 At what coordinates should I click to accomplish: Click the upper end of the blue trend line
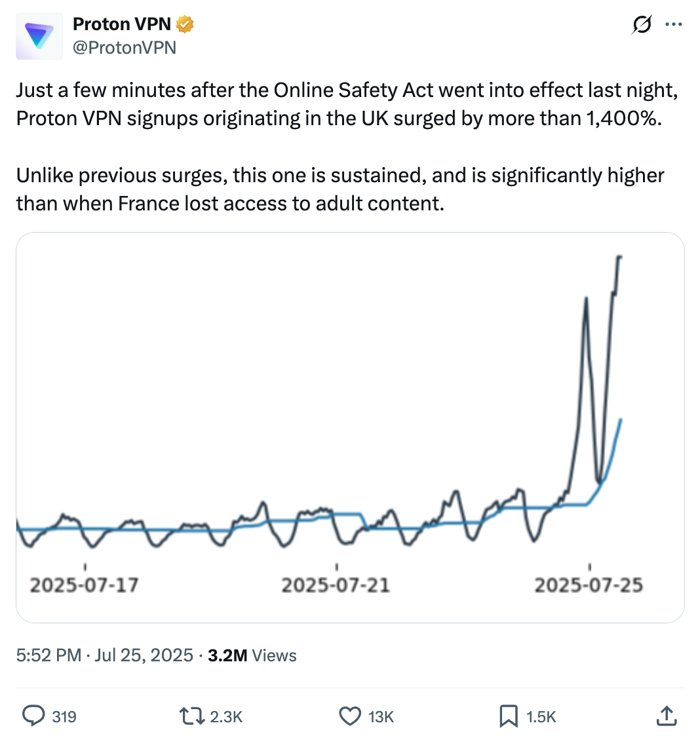(x=620, y=420)
